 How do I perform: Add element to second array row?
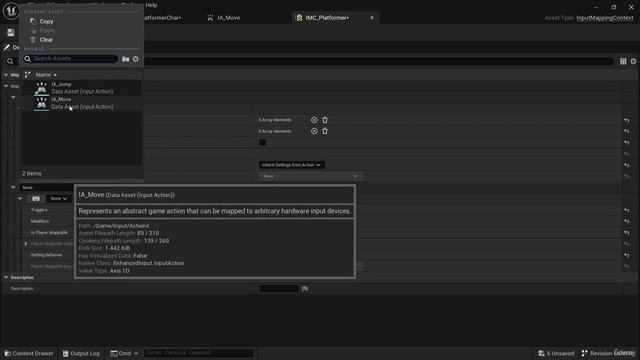[314, 131]
